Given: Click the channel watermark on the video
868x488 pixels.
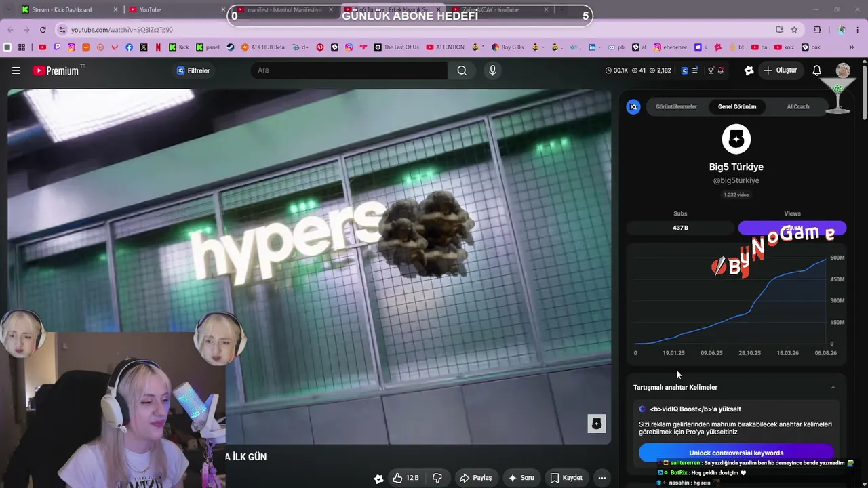Looking at the screenshot, I should 597,424.
